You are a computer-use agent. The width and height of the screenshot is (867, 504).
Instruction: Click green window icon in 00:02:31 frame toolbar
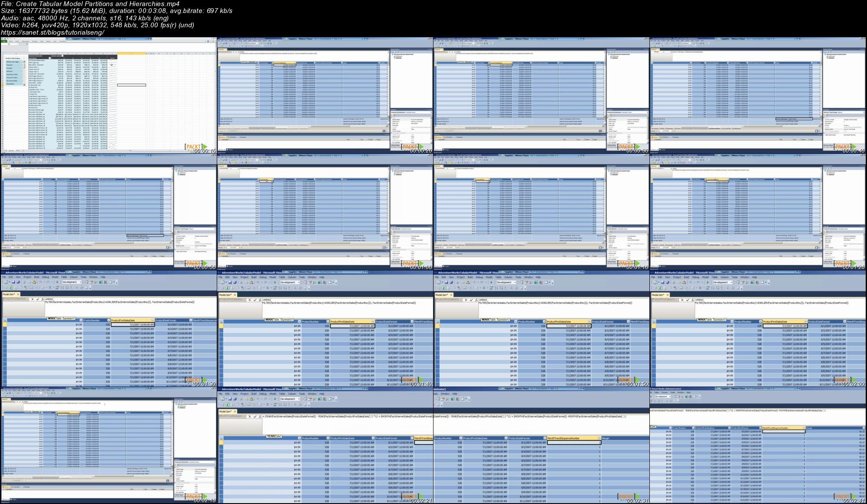pos(453,399)
